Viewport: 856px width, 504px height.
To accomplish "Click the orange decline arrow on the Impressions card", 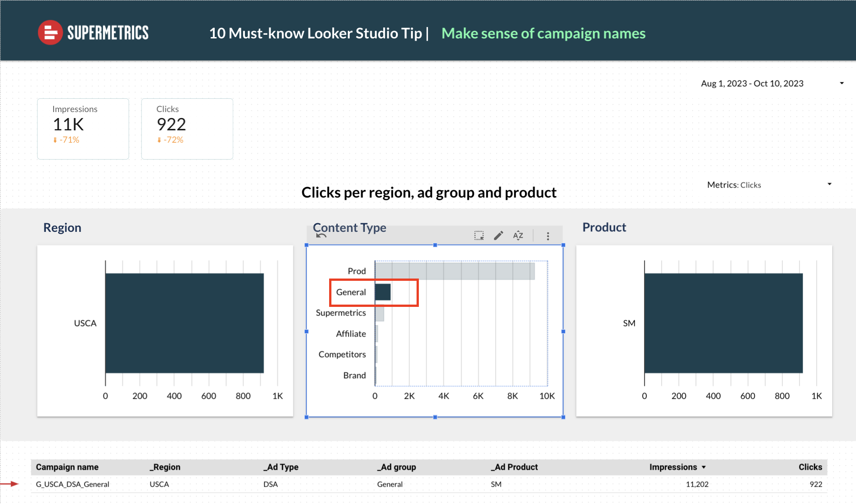I will tap(55, 140).
